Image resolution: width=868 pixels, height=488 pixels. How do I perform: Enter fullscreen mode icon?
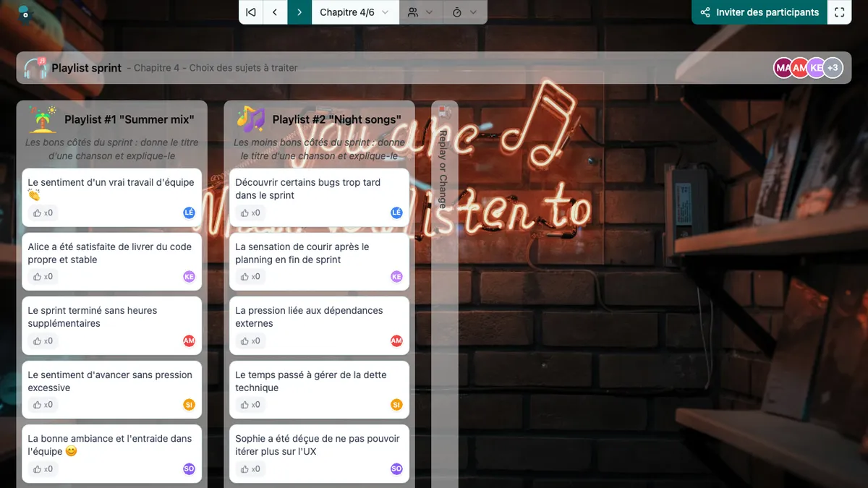click(839, 12)
